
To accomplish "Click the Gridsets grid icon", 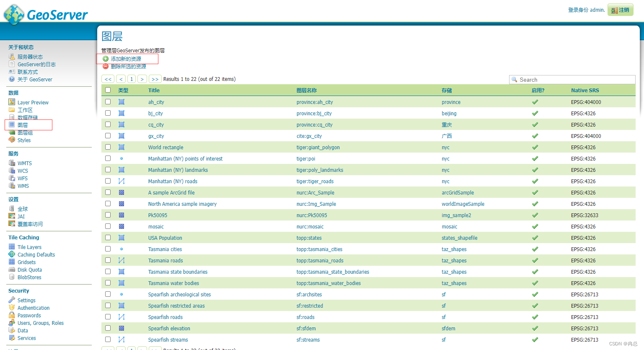I will [x=12, y=262].
